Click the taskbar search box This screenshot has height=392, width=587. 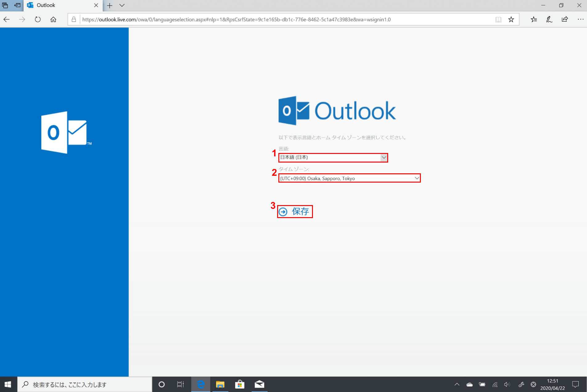[85, 384]
